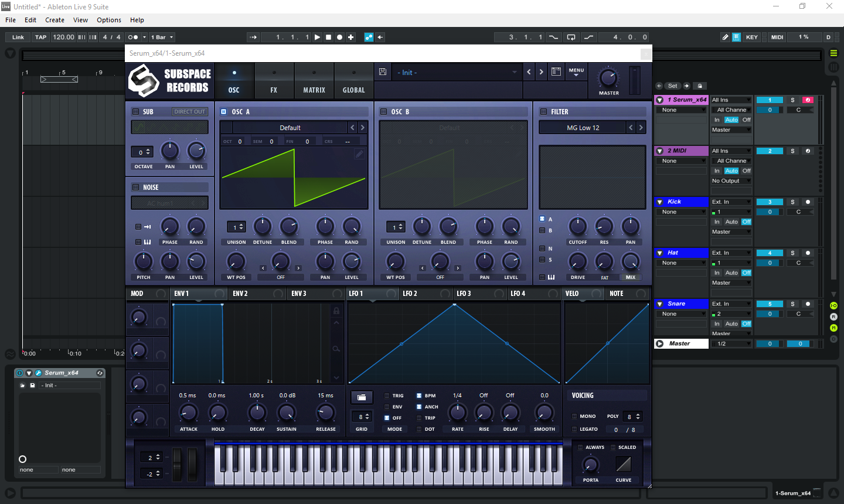Enable BPM sync for LFO 1
Viewport: 844px width, 504px height.
tap(418, 396)
